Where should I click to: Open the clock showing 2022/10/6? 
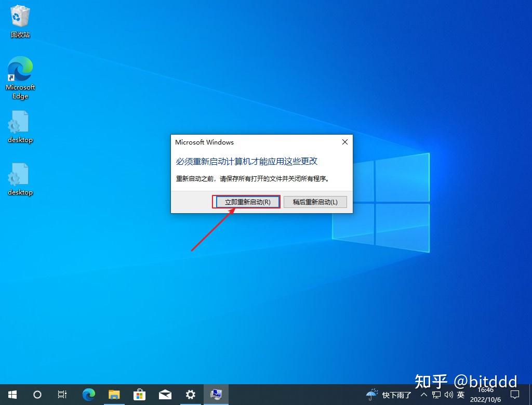485,395
